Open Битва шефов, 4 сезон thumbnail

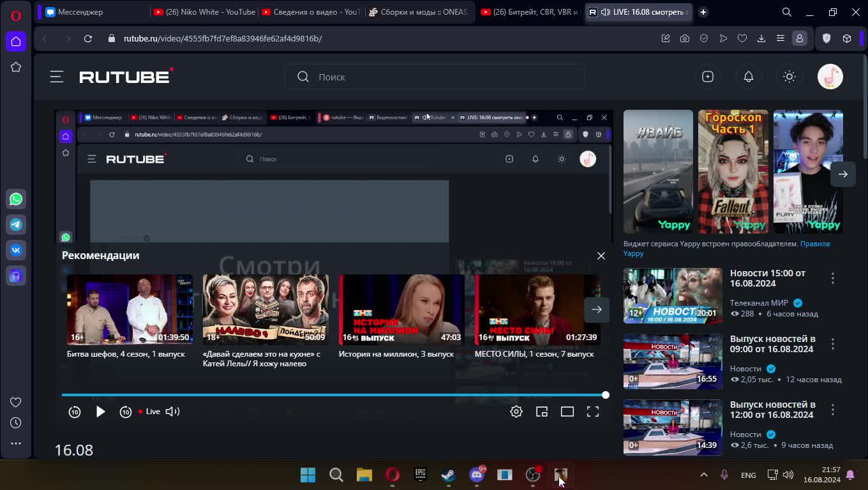click(x=130, y=309)
